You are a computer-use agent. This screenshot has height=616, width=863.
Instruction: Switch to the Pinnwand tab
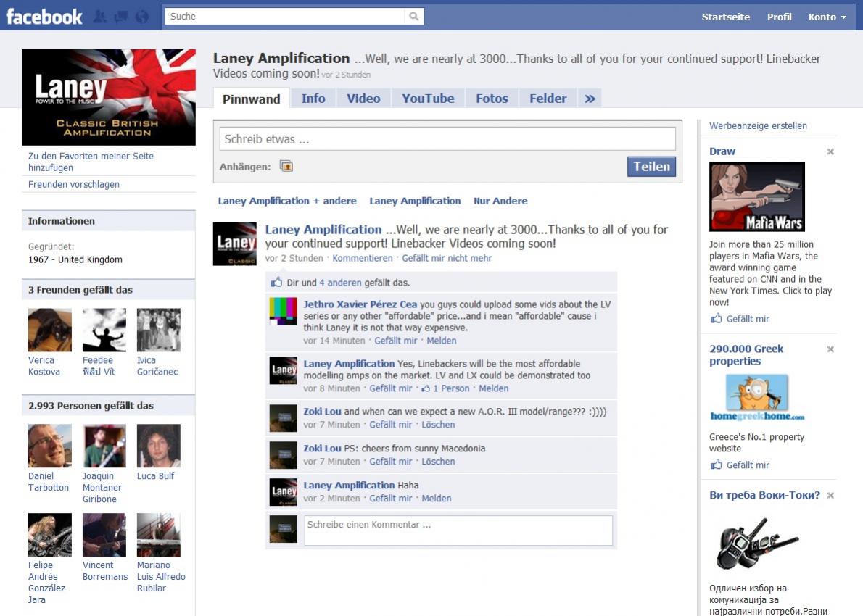251,99
